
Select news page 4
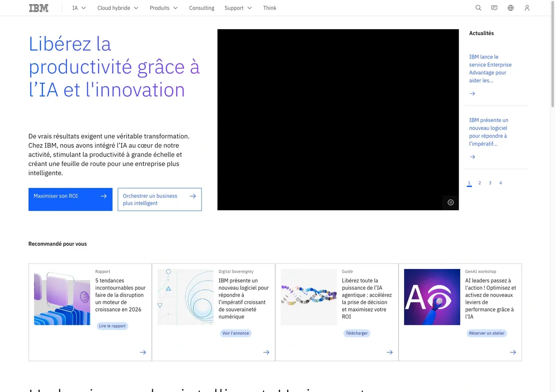point(500,183)
